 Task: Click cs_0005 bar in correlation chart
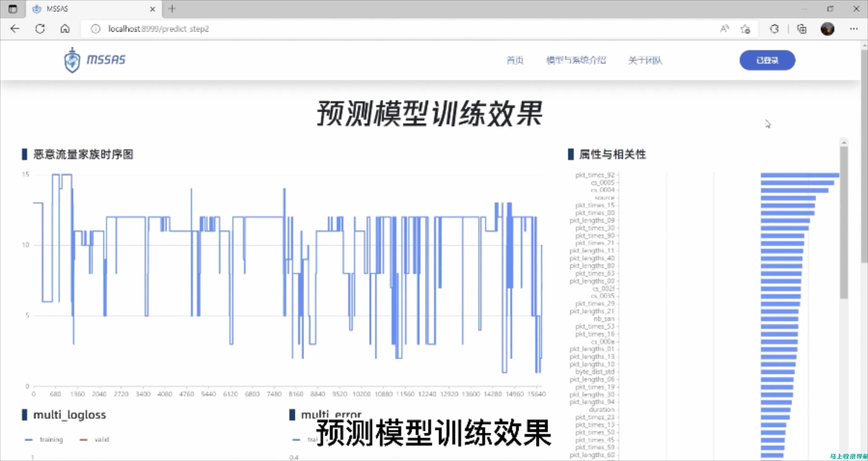tap(797, 183)
